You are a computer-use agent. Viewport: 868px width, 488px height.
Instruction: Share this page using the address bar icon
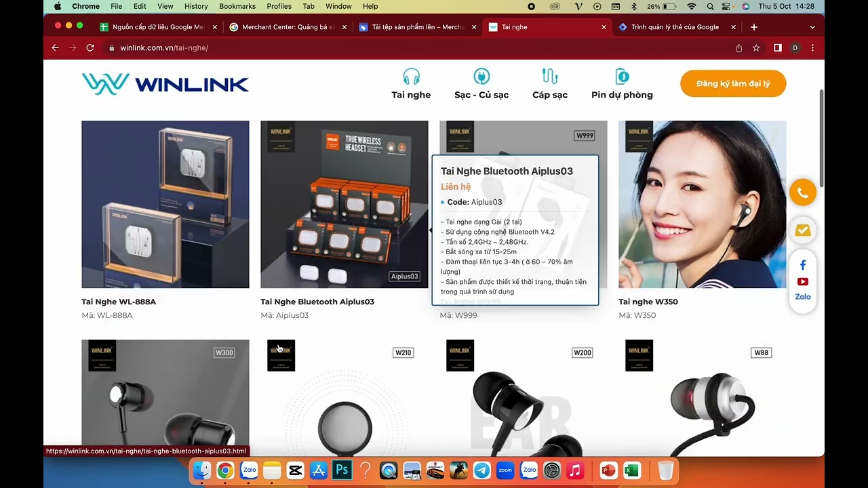(738, 48)
